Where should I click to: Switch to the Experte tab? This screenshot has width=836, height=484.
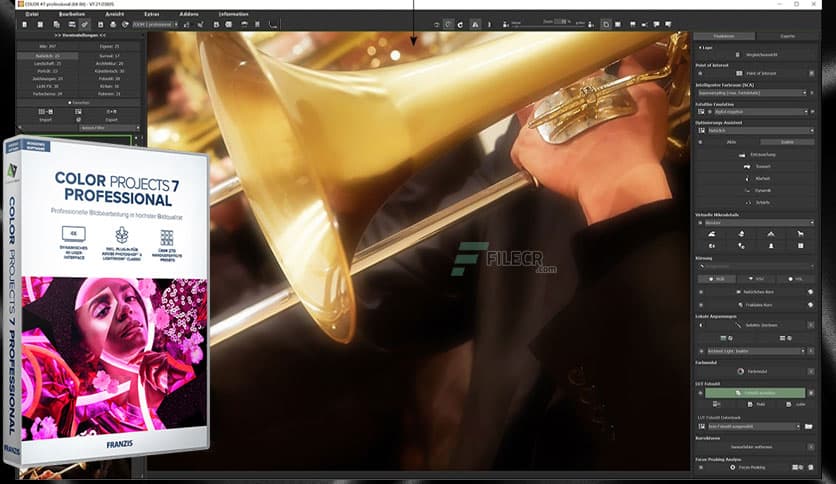coord(787,36)
